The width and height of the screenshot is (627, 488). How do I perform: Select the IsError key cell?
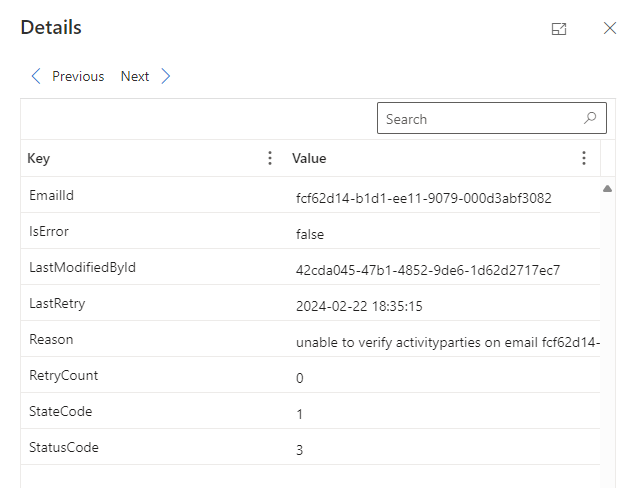click(49, 231)
